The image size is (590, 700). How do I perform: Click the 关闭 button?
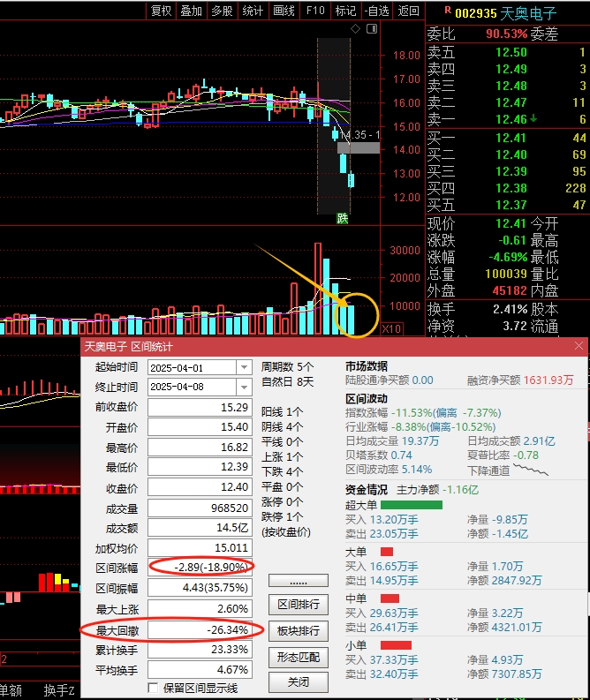tap(299, 682)
